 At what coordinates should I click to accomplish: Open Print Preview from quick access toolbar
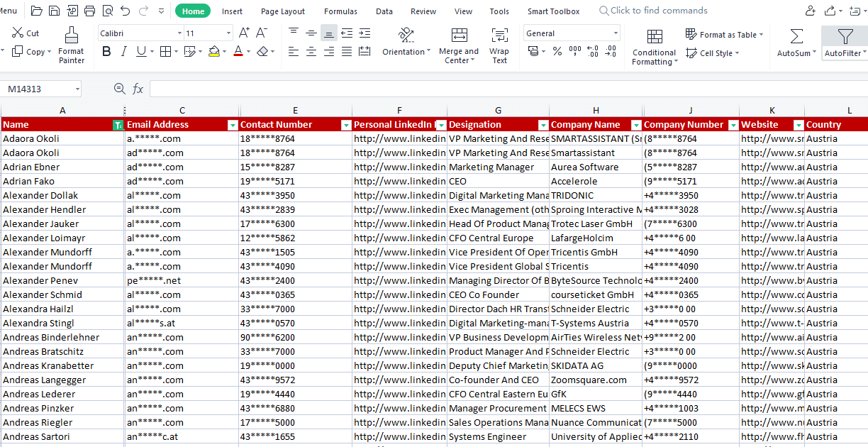pyautogui.click(x=108, y=11)
